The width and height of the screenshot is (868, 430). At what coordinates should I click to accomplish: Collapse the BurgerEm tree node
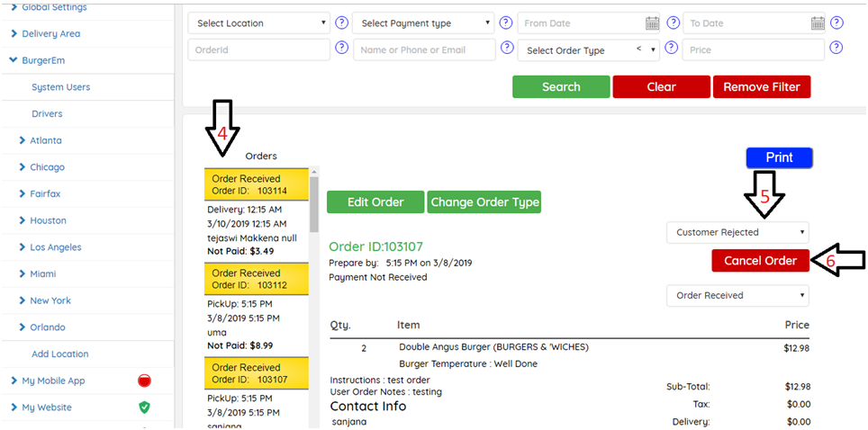point(14,60)
